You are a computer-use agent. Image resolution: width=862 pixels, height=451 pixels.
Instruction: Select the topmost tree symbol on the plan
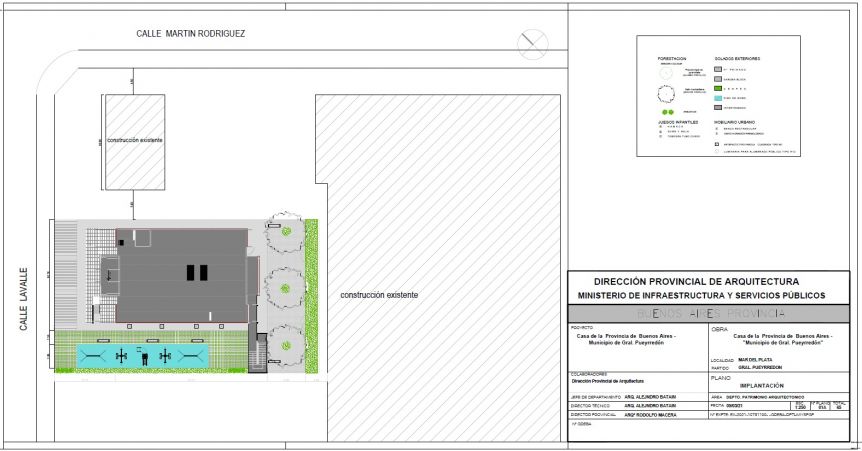coord(285,232)
